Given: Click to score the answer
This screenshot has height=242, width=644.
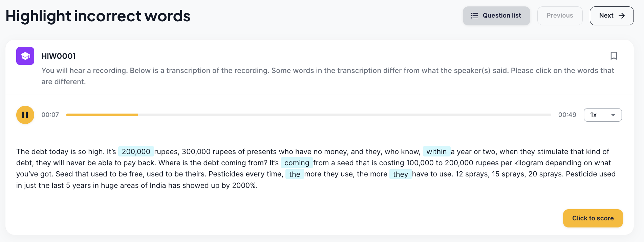Looking at the screenshot, I should coord(593,218).
